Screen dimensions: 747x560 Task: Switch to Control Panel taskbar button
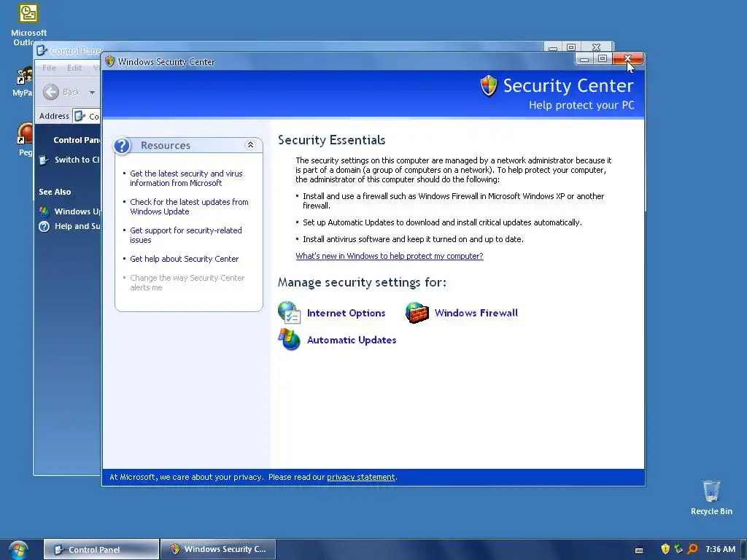pos(101,550)
